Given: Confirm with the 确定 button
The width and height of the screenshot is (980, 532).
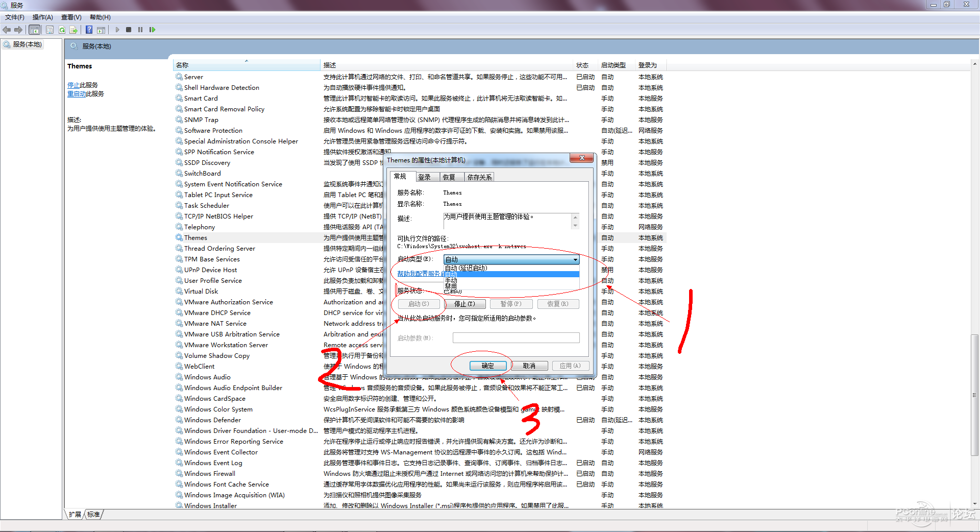Looking at the screenshot, I should tap(488, 366).
